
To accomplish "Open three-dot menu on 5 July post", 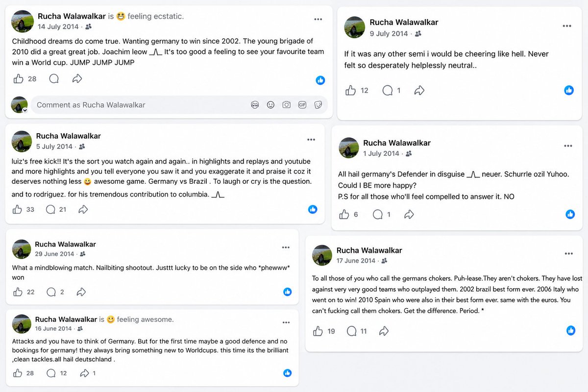I will (311, 140).
